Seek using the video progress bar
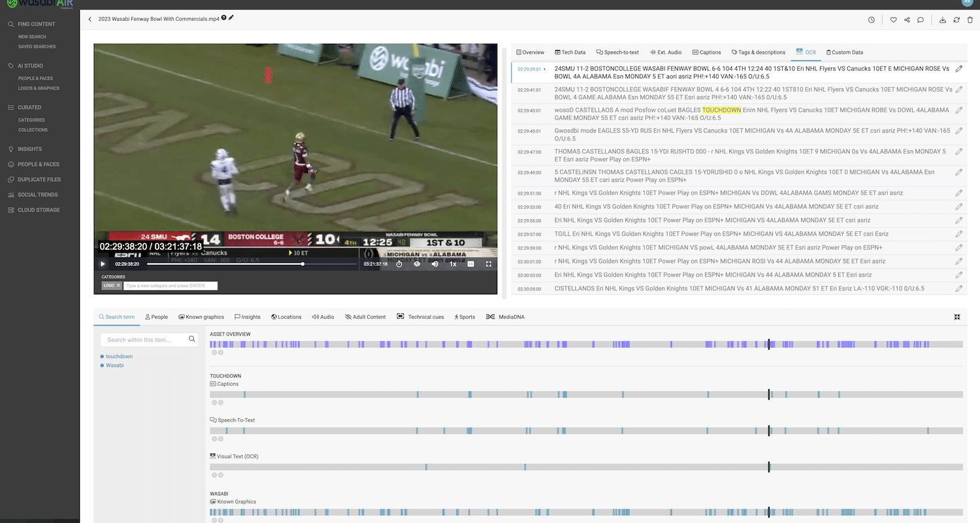The height and width of the screenshot is (523, 980). pyautogui.click(x=252, y=264)
